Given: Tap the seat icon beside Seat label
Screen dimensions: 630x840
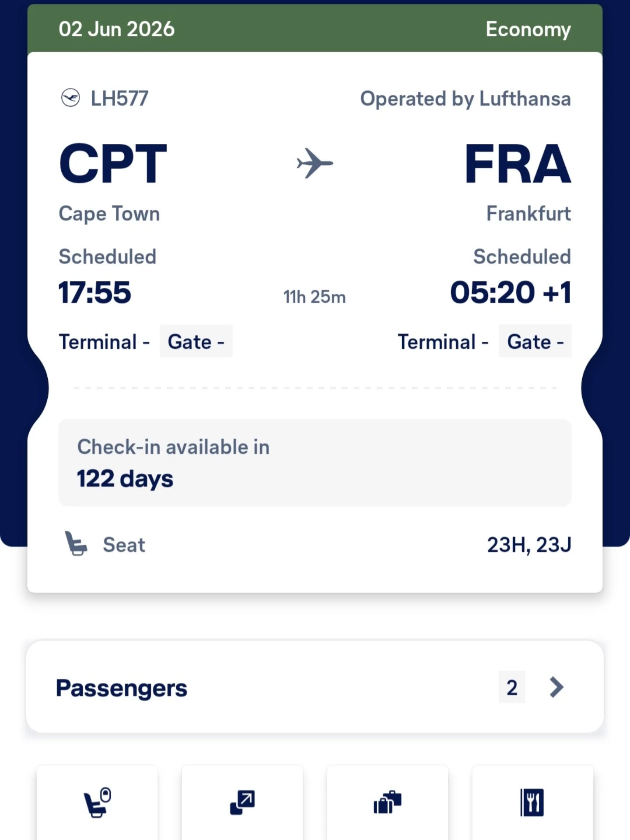Looking at the screenshot, I should click(x=76, y=543).
